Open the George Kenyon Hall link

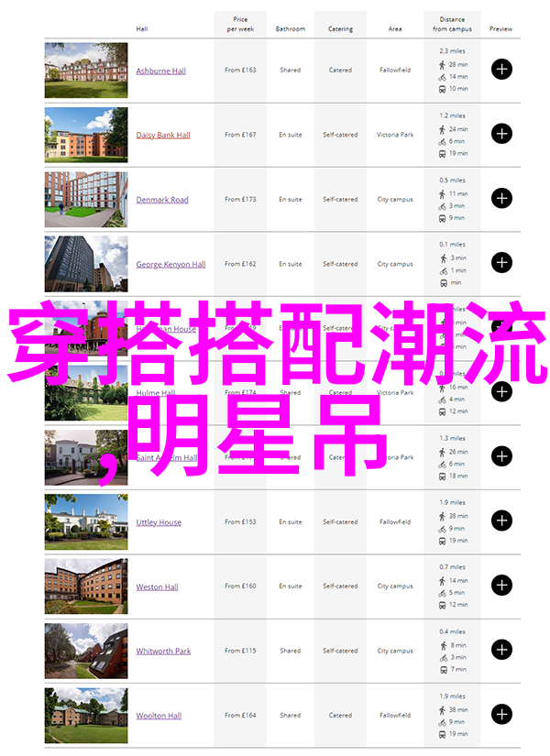coord(170,265)
